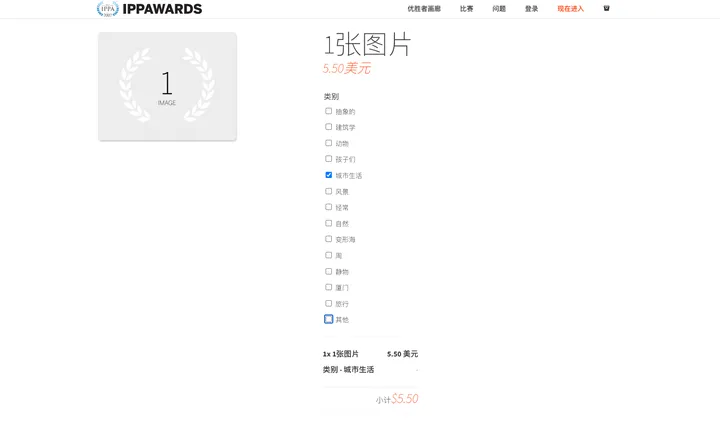Screen dimensions: 720x429
Task: Open the 问题 page in navigation
Action: (499, 9)
